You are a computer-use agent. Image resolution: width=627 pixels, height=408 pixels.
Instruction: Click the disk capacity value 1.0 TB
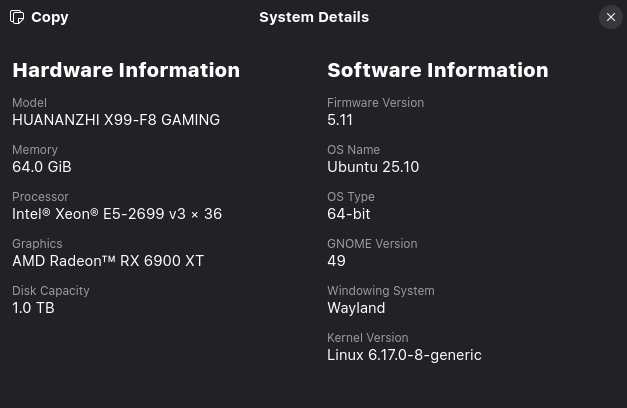(33, 308)
